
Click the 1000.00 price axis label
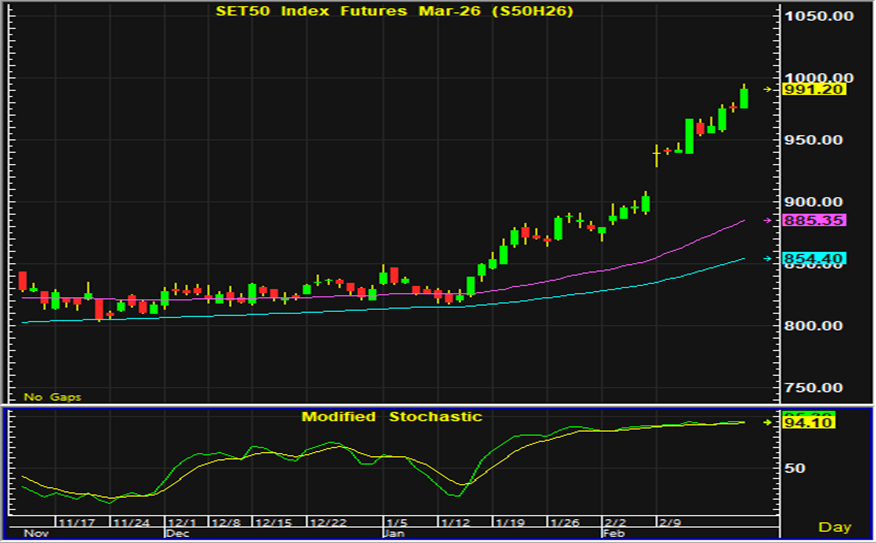click(819, 77)
